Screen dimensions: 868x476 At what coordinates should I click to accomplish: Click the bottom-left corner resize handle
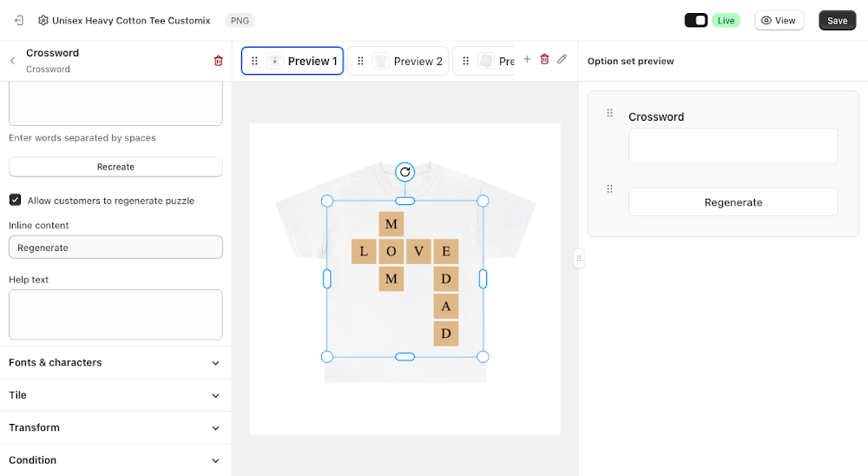tap(327, 357)
